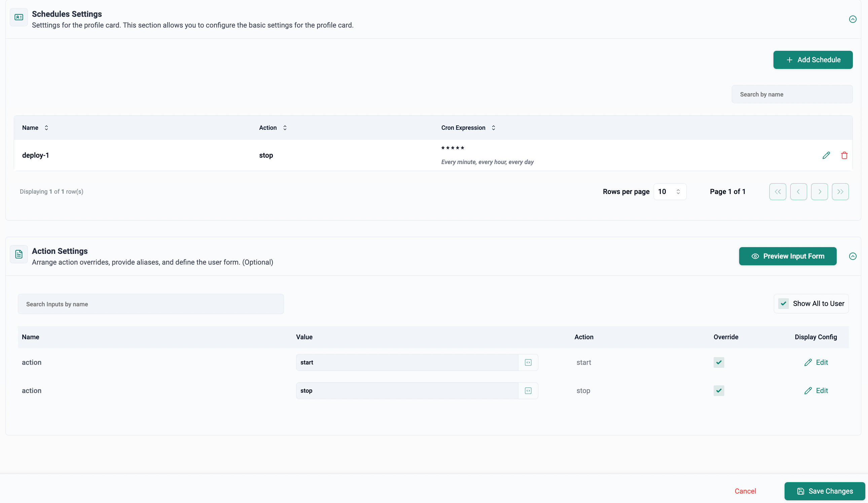
Task: Click Edit display config for stop action
Action: coord(816,390)
